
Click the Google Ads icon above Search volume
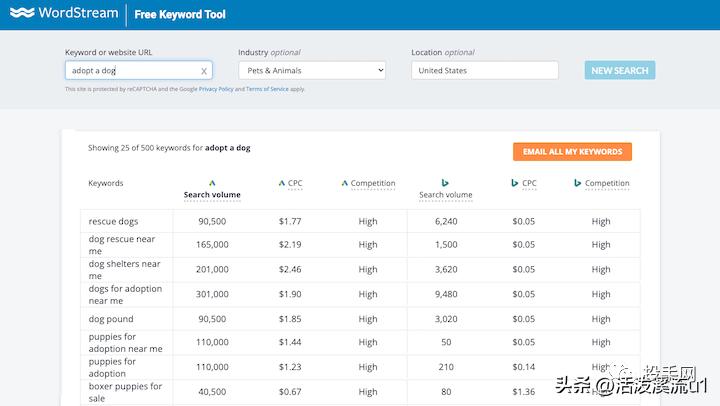pyautogui.click(x=212, y=183)
